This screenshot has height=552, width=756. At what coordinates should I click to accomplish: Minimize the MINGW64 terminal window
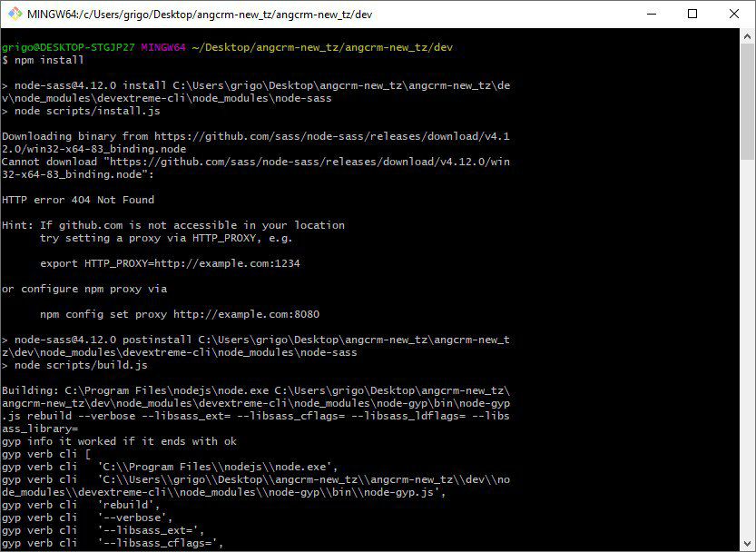pos(652,14)
